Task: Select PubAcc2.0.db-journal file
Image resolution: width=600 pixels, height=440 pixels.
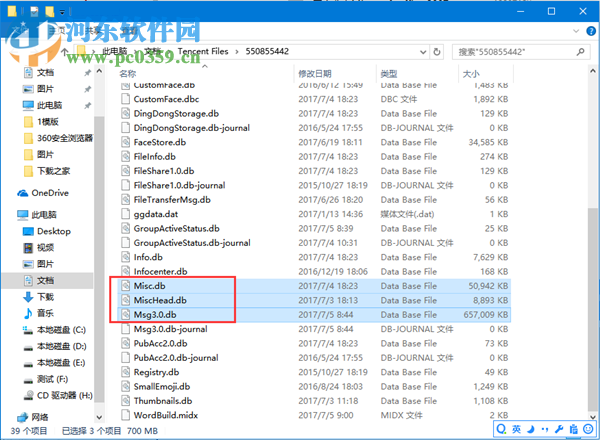Action: (176, 358)
